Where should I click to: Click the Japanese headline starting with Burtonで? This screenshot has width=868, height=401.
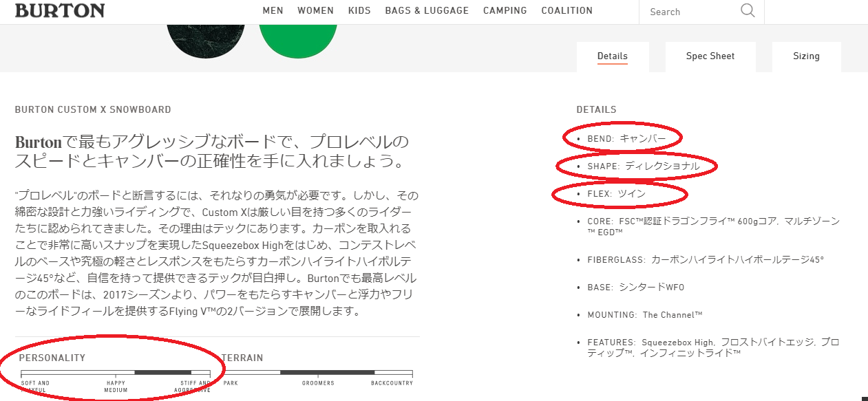(x=212, y=153)
